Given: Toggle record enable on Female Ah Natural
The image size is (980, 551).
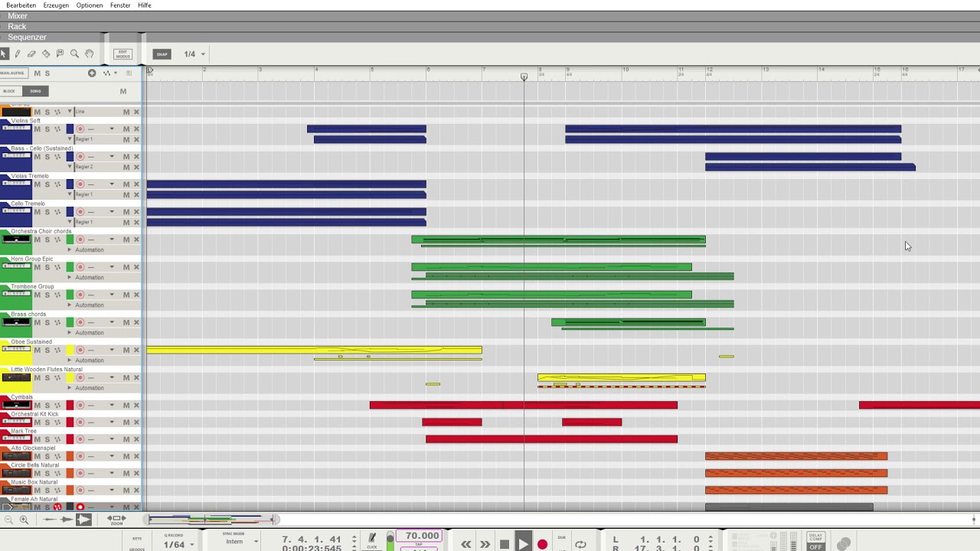Looking at the screenshot, I should (80, 507).
